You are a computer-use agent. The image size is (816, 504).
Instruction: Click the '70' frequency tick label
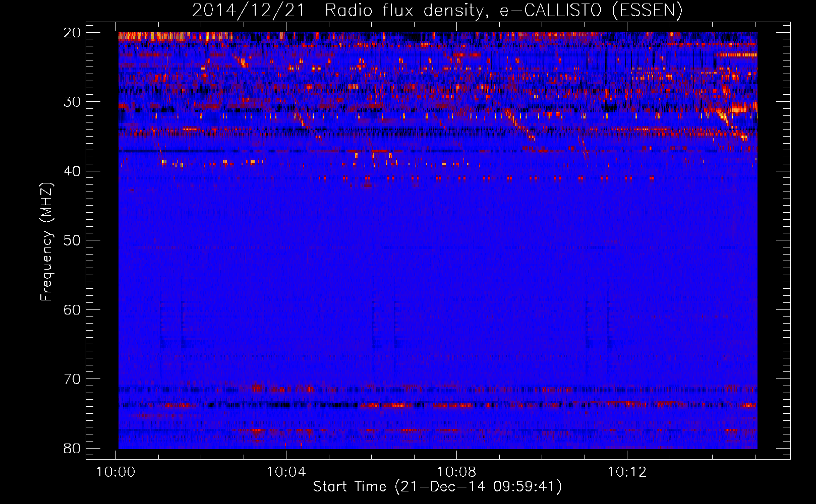click(72, 379)
